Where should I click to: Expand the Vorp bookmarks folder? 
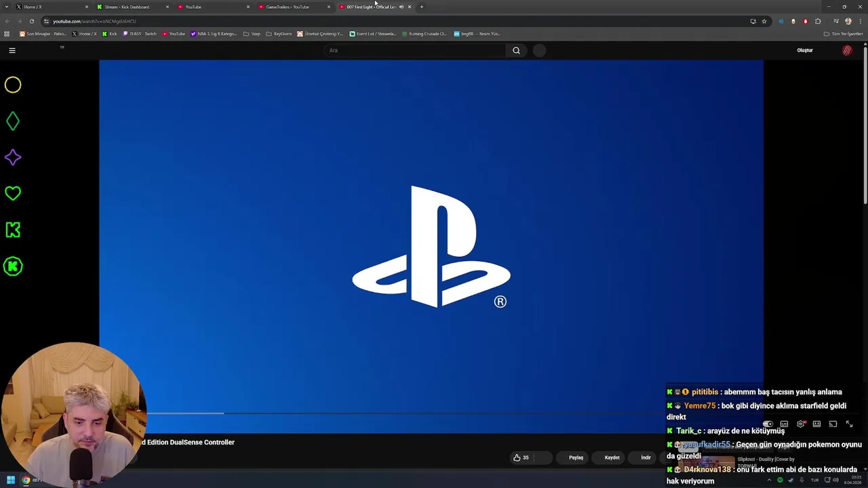[252, 33]
